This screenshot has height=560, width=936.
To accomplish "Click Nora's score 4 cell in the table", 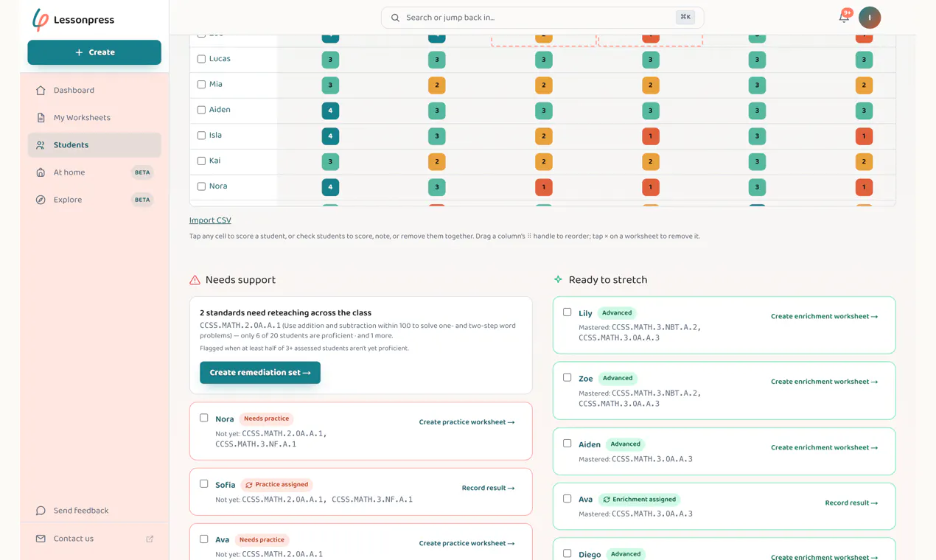I will (330, 187).
